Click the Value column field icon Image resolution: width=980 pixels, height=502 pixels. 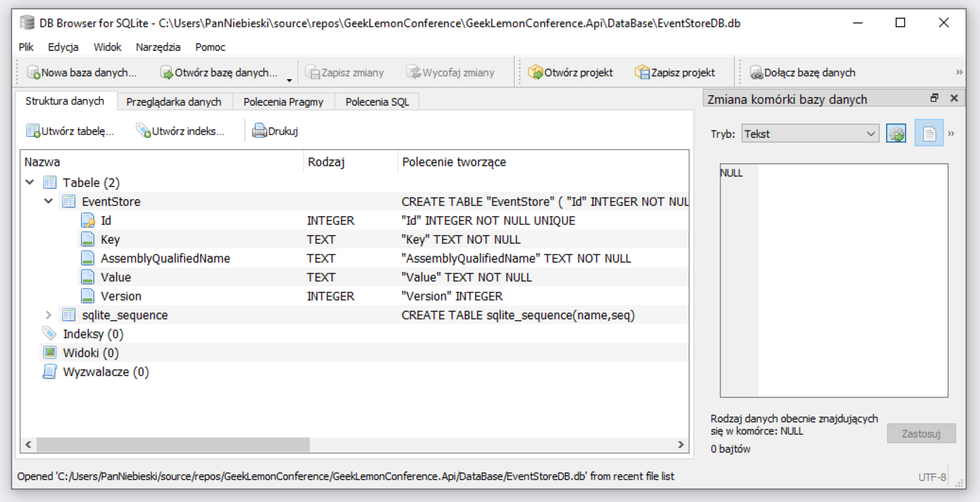pyautogui.click(x=88, y=277)
